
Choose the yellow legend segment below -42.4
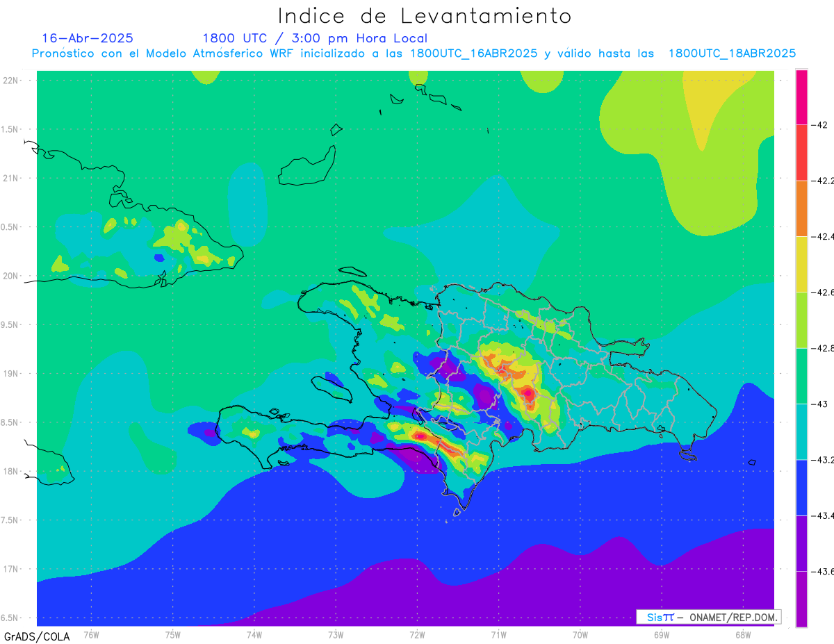tap(801, 264)
